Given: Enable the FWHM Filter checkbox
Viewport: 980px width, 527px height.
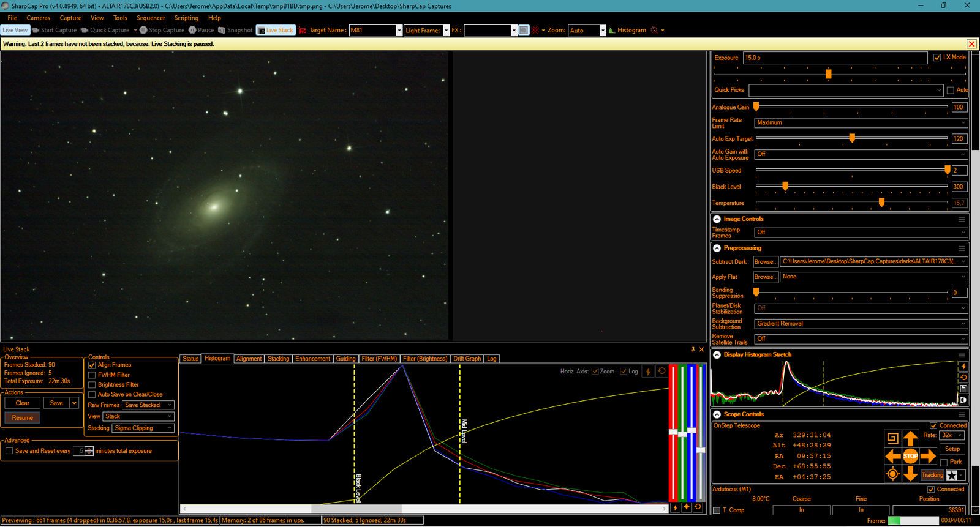Looking at the screenshot, I should click(92, 375).
